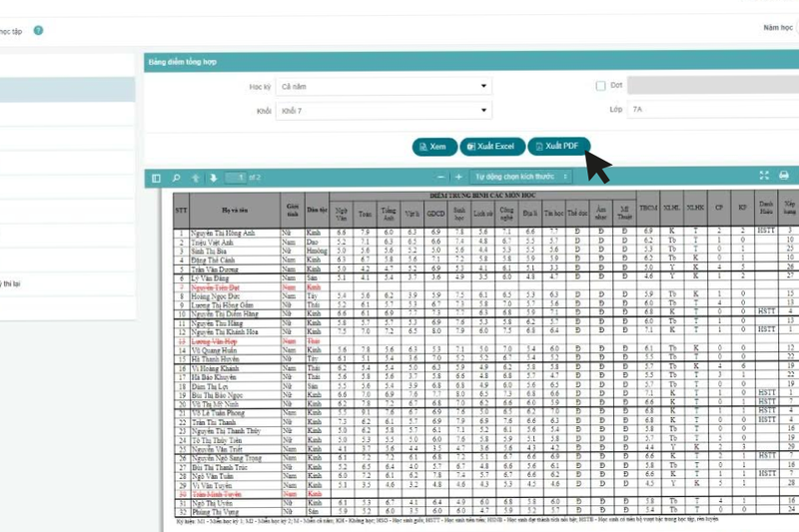This screenshot has width=799, height=532.
Task: Click the STT column header
Action: (x=181, y=211)
